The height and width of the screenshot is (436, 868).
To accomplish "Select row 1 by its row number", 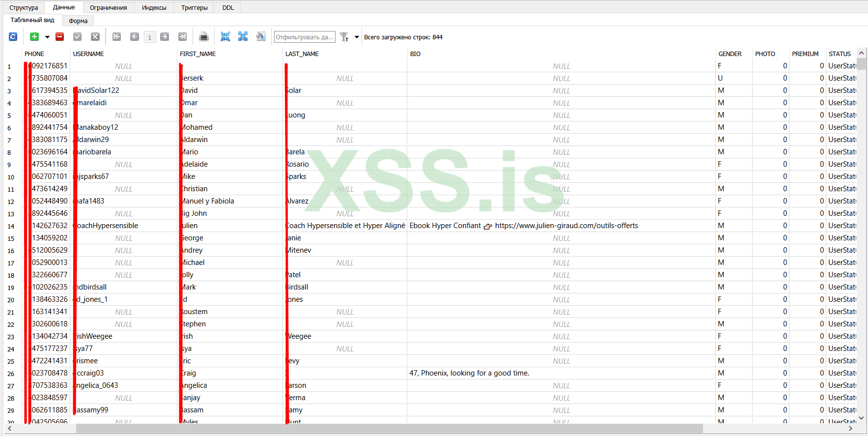I will click(x=9, y=66).
